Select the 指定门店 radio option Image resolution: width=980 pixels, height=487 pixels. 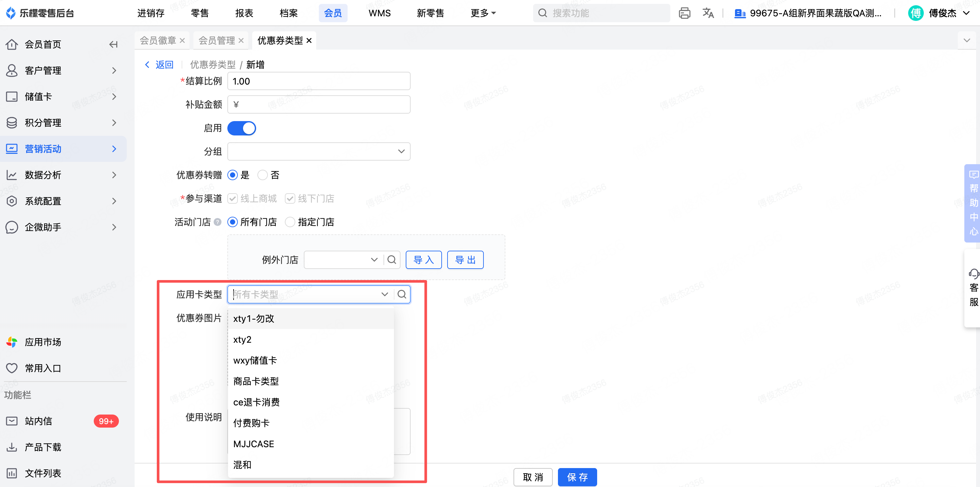pyautogui.click(x=290, y=222)
